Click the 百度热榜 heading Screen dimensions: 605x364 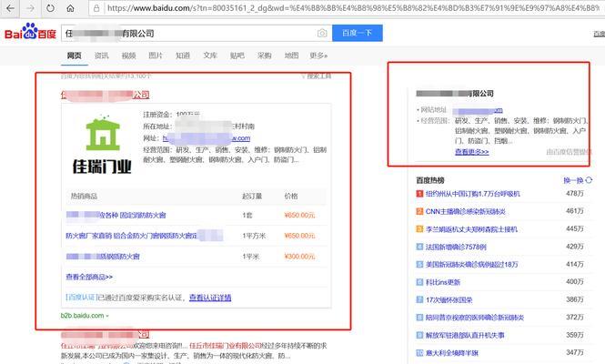pos(430,180)
